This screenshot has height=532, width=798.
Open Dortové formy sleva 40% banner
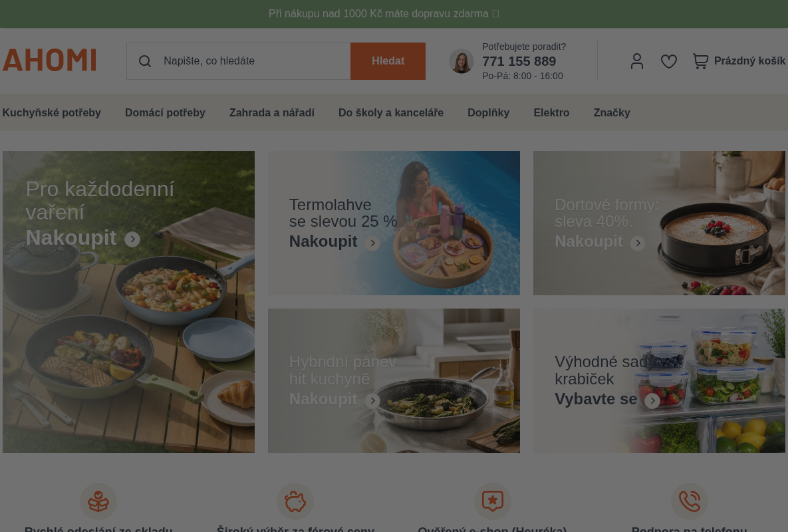pyautogui.click(x=659, y=223)
